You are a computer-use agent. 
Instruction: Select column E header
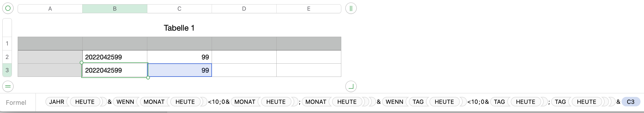click(x=309, y=9)
